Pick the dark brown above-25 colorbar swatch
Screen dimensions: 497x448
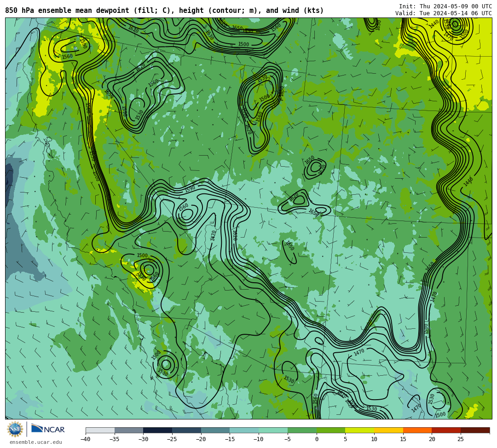click(x=475, y=430)
